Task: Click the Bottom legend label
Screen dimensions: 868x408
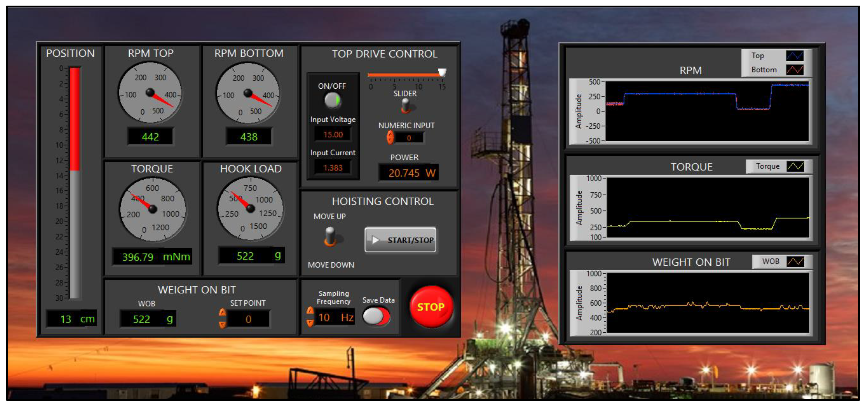Action: (764, 70)
